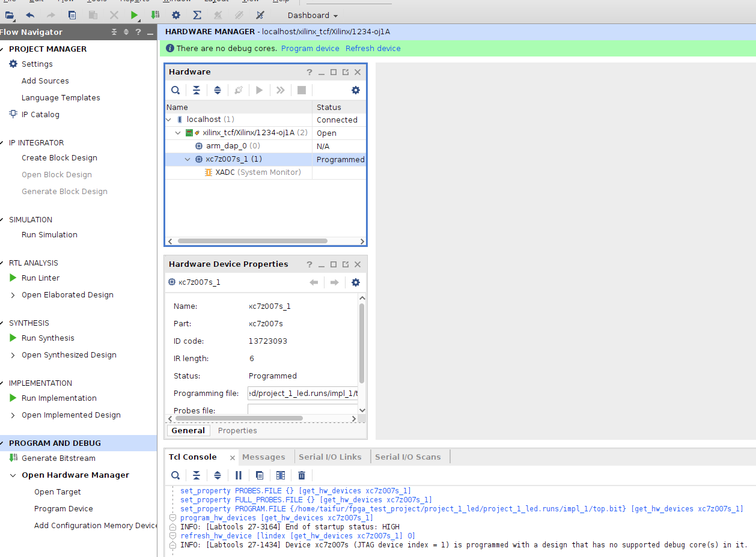Switch to Serial I/O Scans tab
The image size is (756, 557).
(408, 457)
